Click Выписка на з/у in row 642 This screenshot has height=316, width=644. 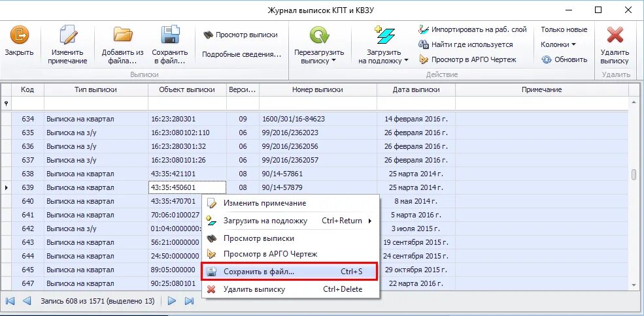coord(95,229)
